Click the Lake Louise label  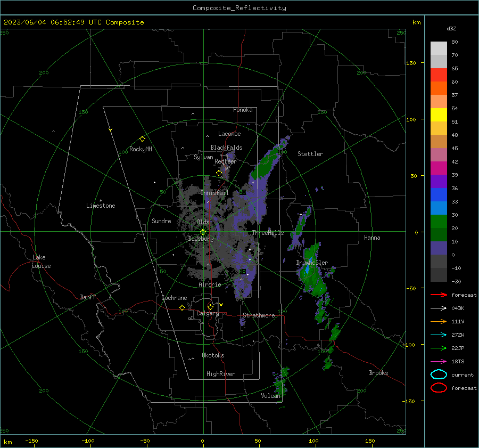[x=41, y=262]
